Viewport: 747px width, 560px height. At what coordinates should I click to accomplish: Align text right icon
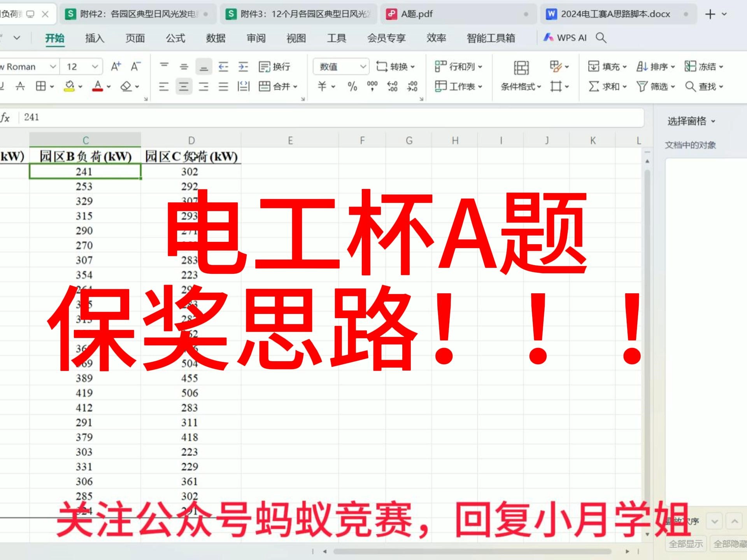click(x=203, y=86)
